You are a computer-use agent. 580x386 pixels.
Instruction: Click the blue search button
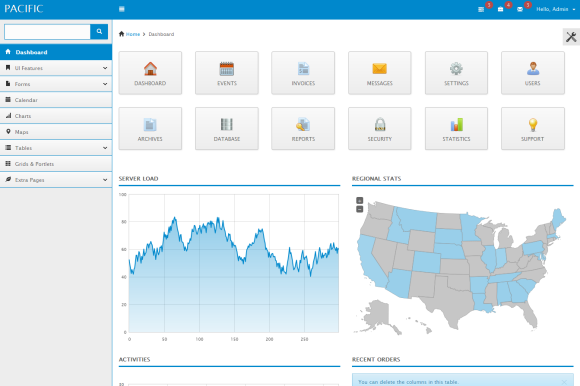tap(99, 32)
